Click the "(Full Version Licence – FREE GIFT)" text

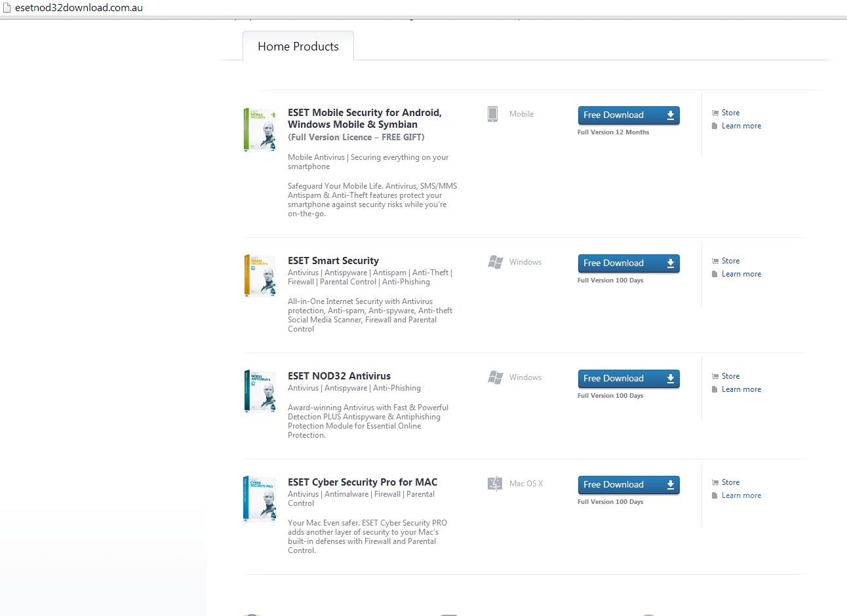[356, 137]
